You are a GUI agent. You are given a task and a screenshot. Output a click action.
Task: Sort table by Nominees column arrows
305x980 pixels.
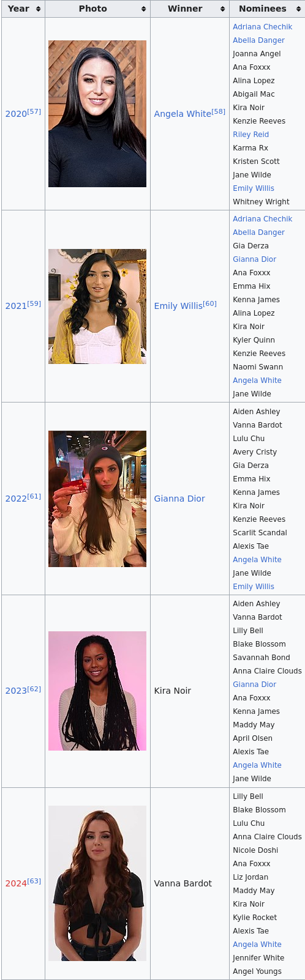(x=298, y=9)
